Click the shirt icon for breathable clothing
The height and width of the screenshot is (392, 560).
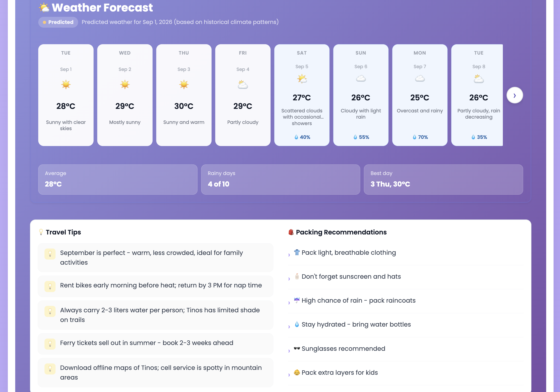pos(297,252)
